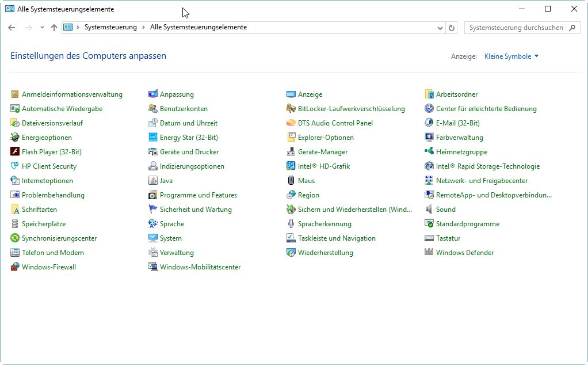This screenshot has height=365, width=588.
Task: Click the Java coffee cup icon
Action: 153,181
